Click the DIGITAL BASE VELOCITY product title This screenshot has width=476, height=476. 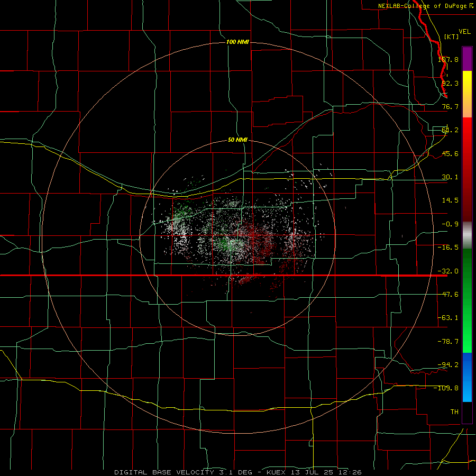(164, 472)
